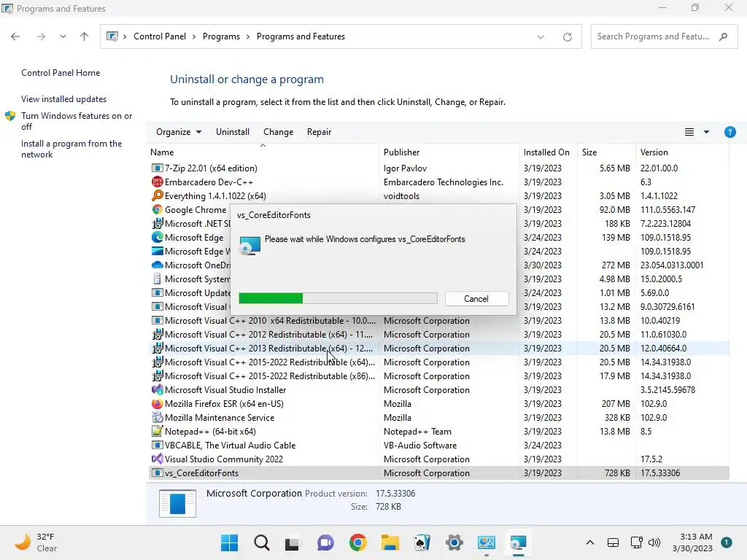
Task: Click the Solitaire cards taskbar icon
Action: (422, 542)
